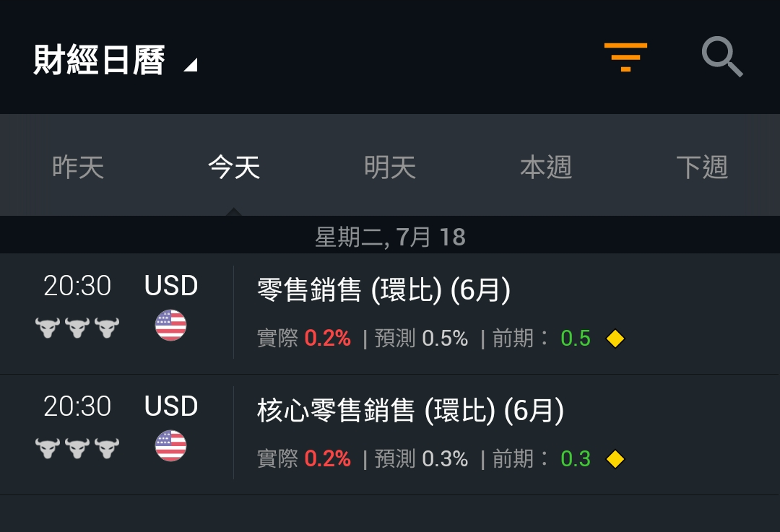Click red actual value 0.2% of core retail sales

[327, 458]
